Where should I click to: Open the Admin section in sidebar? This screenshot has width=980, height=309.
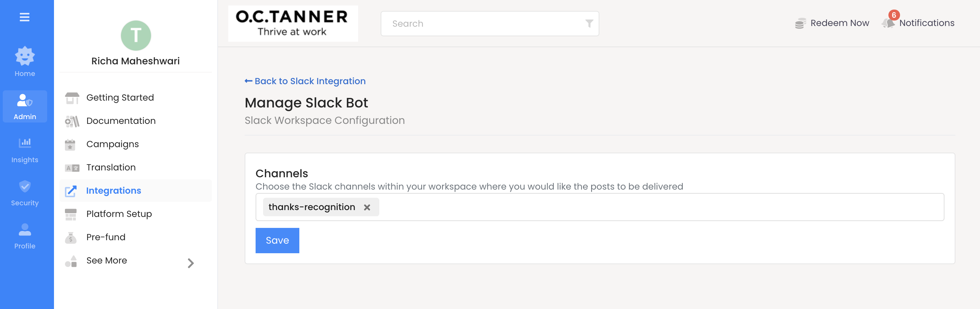pyautogui.click(x=25, y=106)
